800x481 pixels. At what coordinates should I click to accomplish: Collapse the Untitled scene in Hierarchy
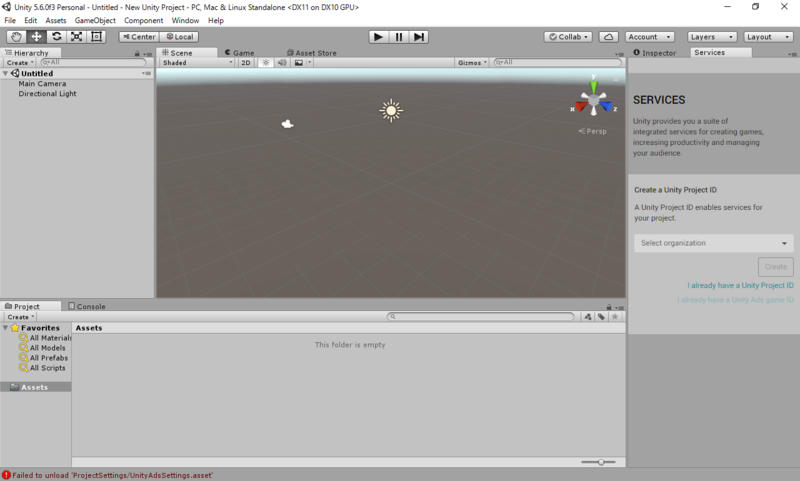tap(5, 73)
